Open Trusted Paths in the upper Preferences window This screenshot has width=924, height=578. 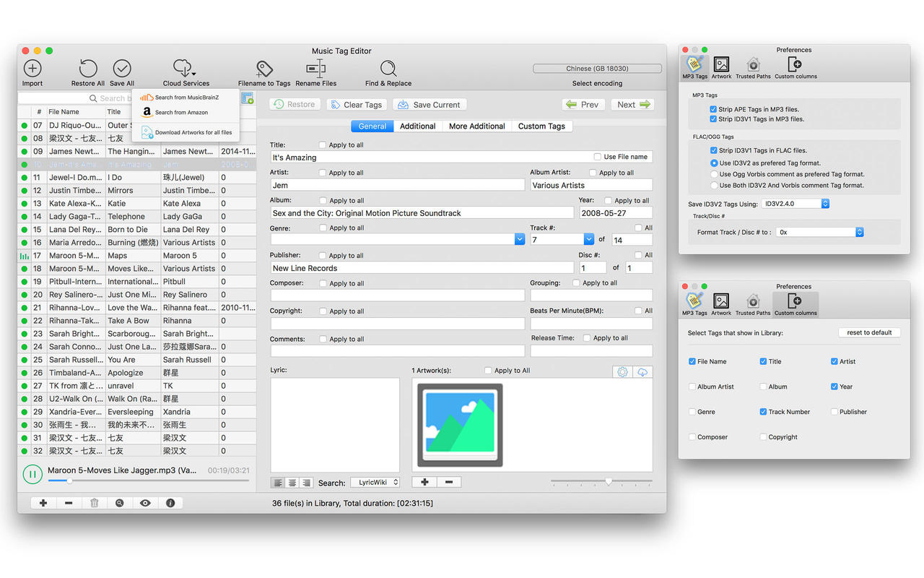pos(753,67)
